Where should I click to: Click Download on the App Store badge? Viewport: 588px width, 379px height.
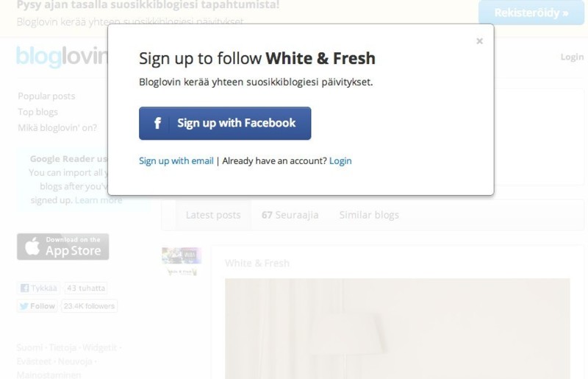[x=63, y=247]
